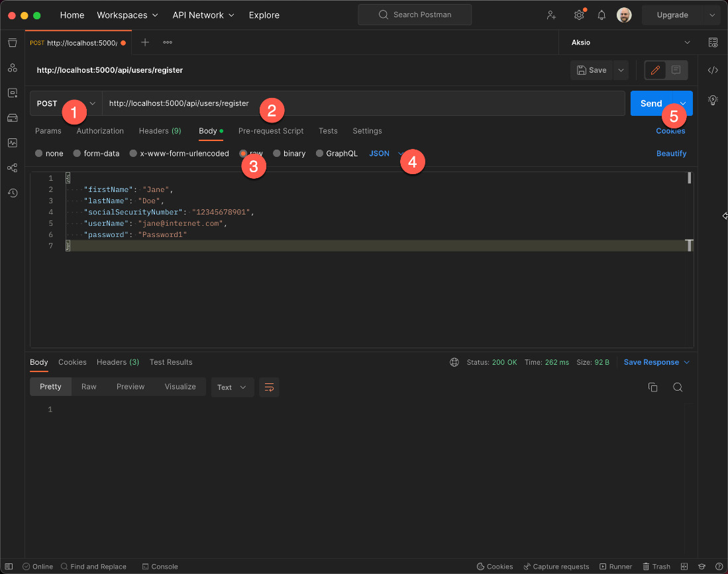Select the raw body type radio

[243, 154]
